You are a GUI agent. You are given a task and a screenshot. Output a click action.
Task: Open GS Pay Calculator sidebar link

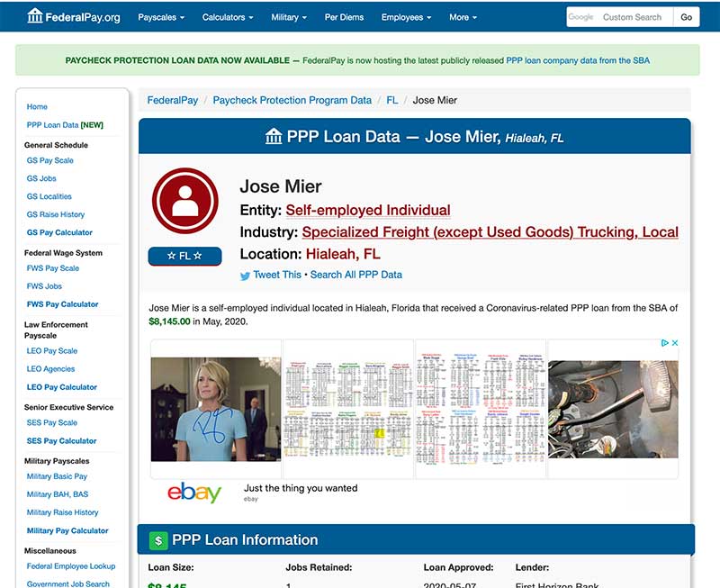[59, 232]
